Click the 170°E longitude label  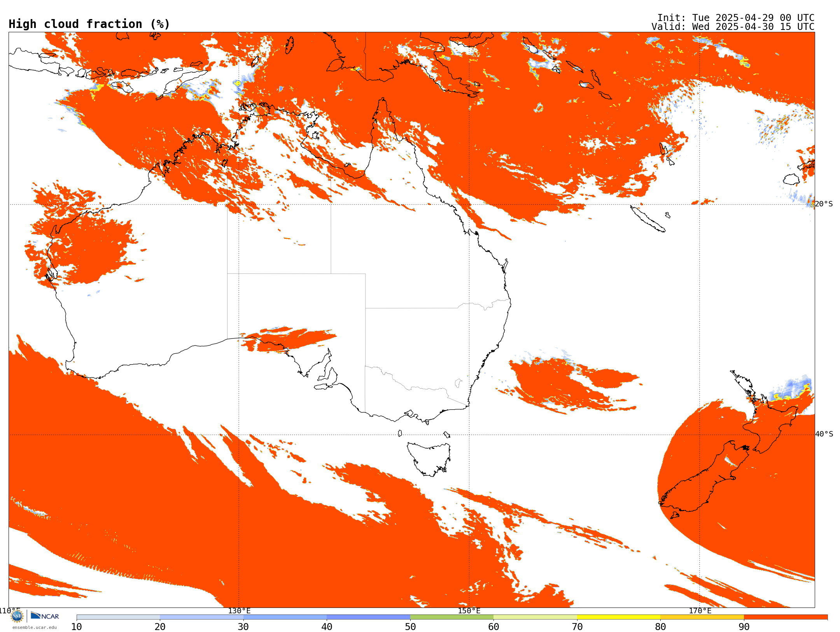[700, 611]
